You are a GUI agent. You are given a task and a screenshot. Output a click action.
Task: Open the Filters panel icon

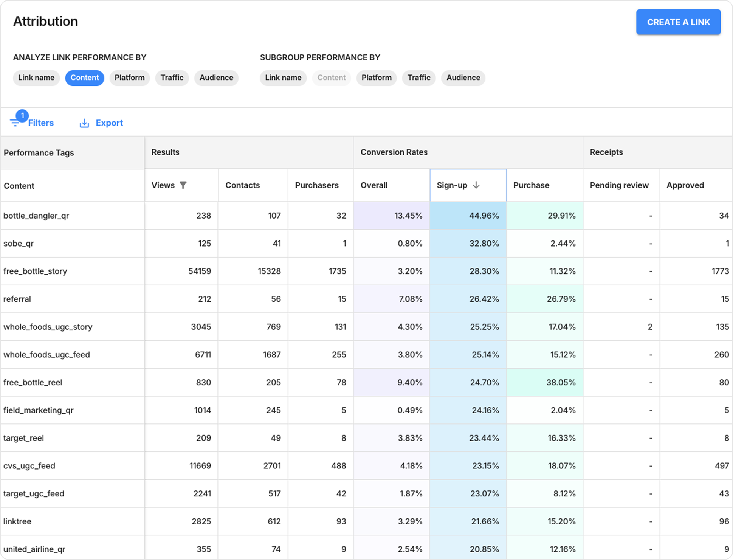[x=14, y=123]
